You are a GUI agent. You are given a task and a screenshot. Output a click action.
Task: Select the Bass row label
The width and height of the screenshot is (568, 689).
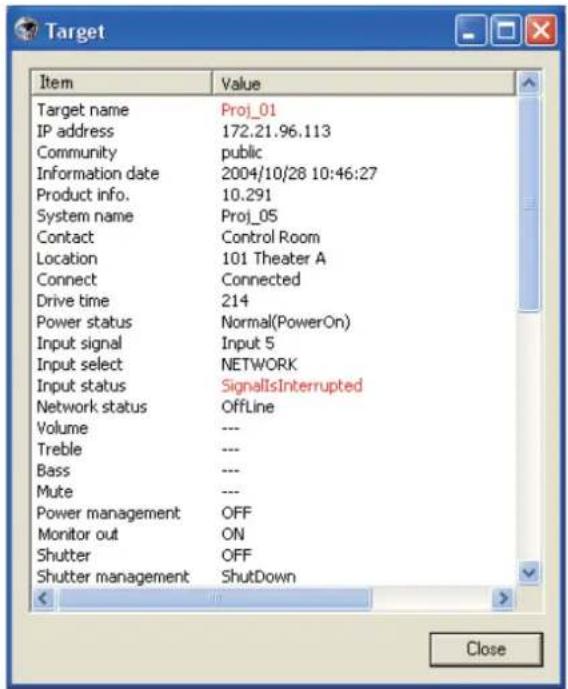click(53, 471)
